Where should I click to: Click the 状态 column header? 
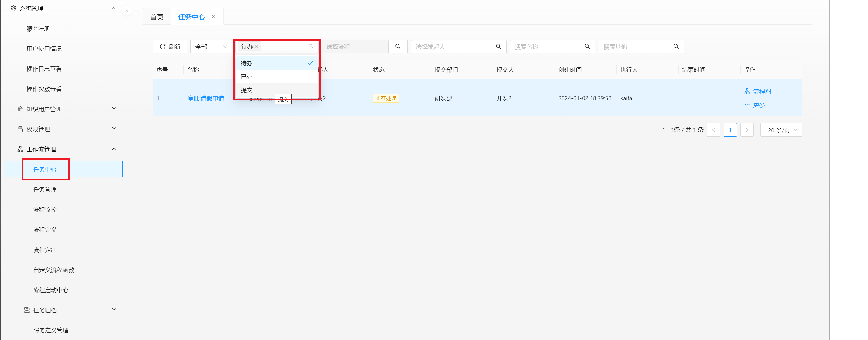[x=378, y=70]
